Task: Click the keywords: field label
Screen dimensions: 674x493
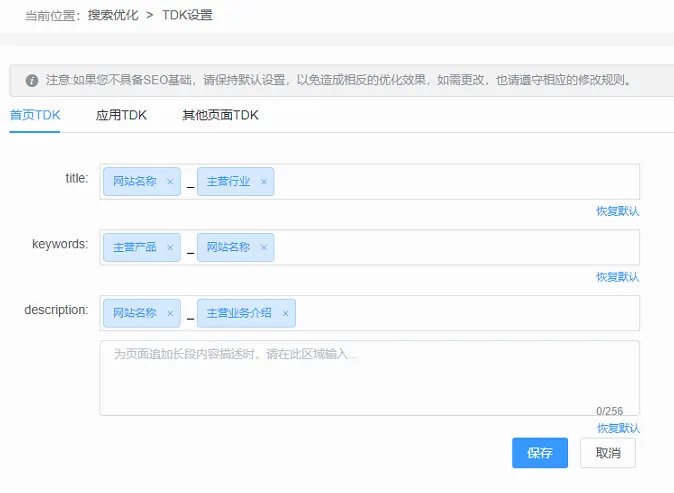Action: pos(60,244)
